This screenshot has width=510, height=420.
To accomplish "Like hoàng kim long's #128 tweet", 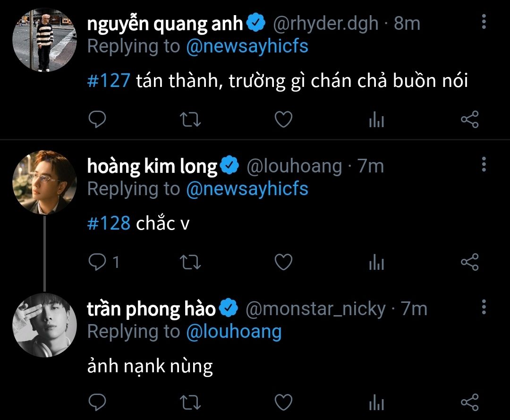I will coord(284,262).
